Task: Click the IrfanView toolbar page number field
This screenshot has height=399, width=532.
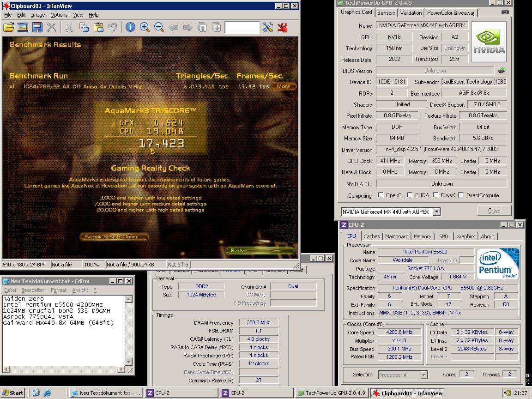Action: click(242, 27)
